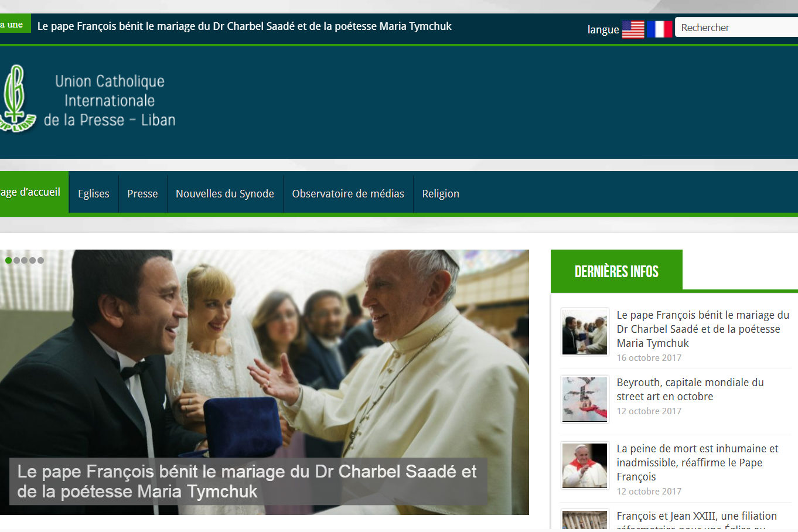This screenshot has height=532, width=798.
Task: Navigate to the Religion menu item
Action: point(441,194)
